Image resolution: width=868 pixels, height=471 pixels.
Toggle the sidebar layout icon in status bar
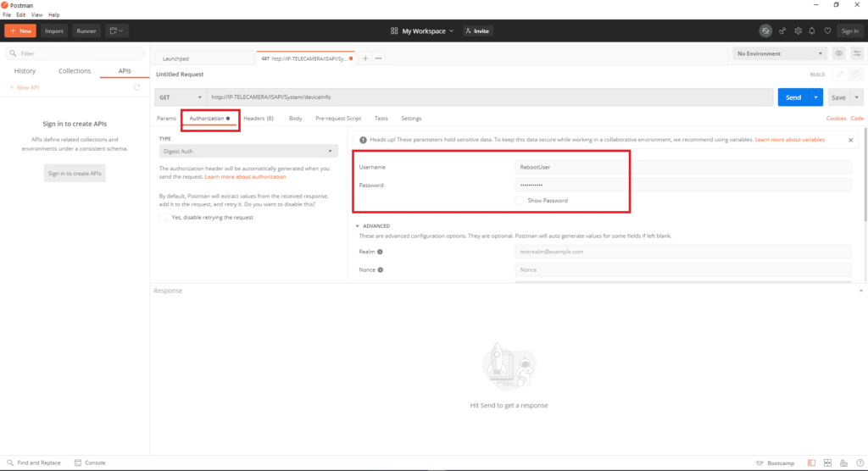point(811,463)
